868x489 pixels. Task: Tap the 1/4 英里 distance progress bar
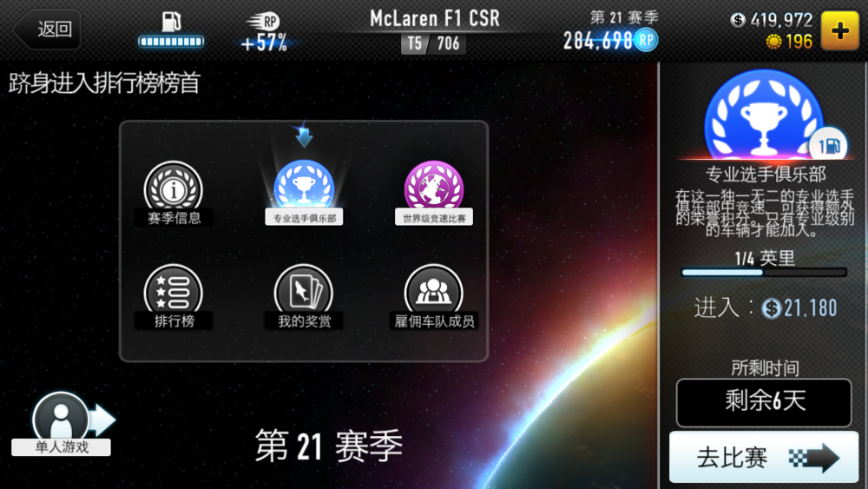[x=764, y=272]
